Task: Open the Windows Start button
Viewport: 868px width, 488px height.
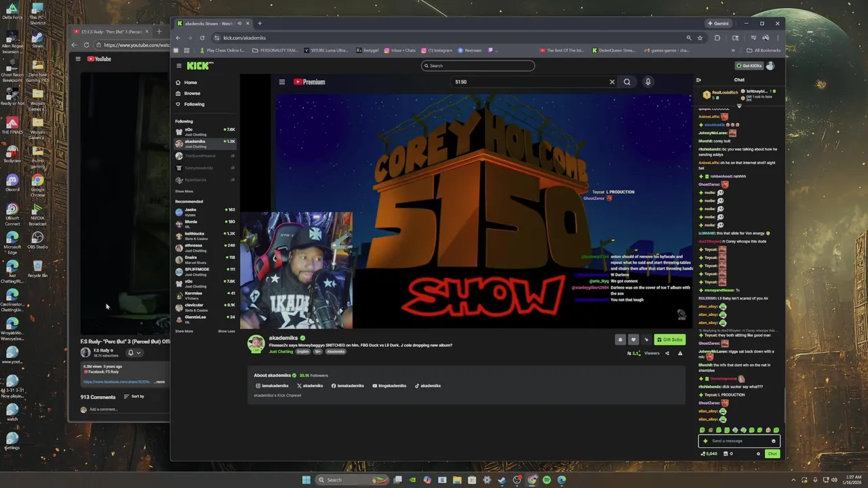Action: tap(306, 480)
